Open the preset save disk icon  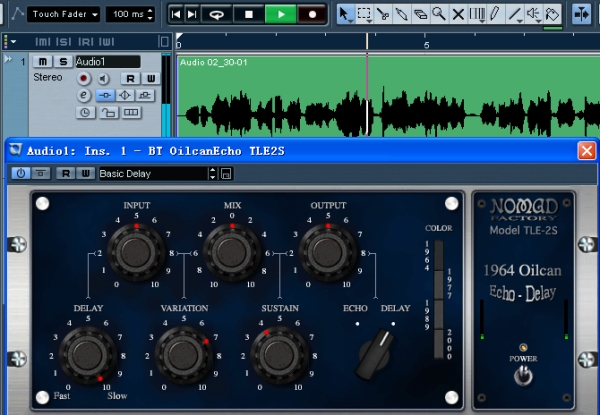click(226, 174)
